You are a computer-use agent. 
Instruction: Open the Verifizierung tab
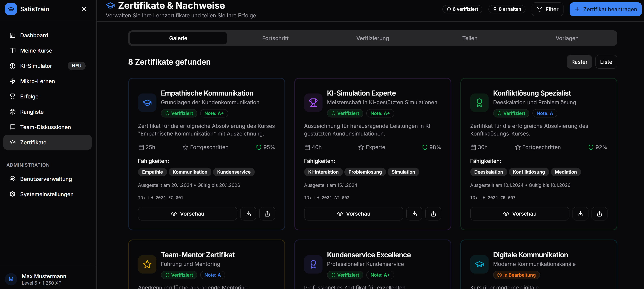pos(372,38)
